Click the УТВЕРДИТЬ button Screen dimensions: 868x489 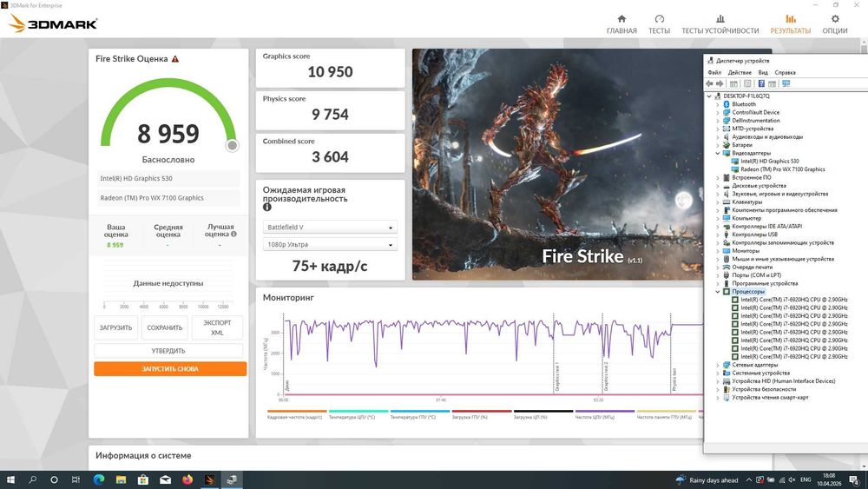(168, 351)
